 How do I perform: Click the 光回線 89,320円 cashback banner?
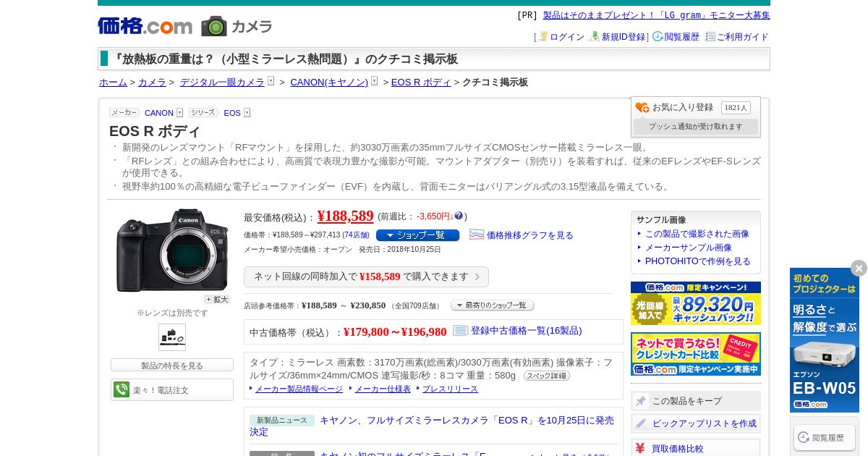coord(696,303)
